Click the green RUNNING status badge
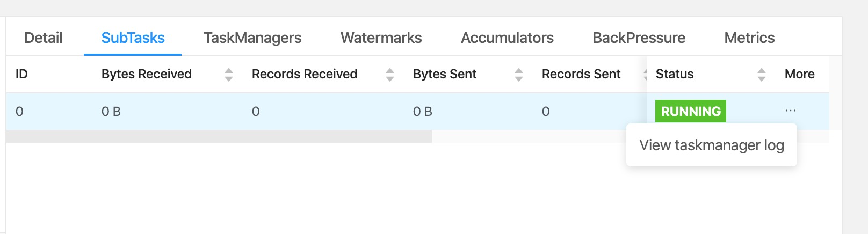Image resolution: width=868 pixels, height=234 pixels. (x=691, y=111)
